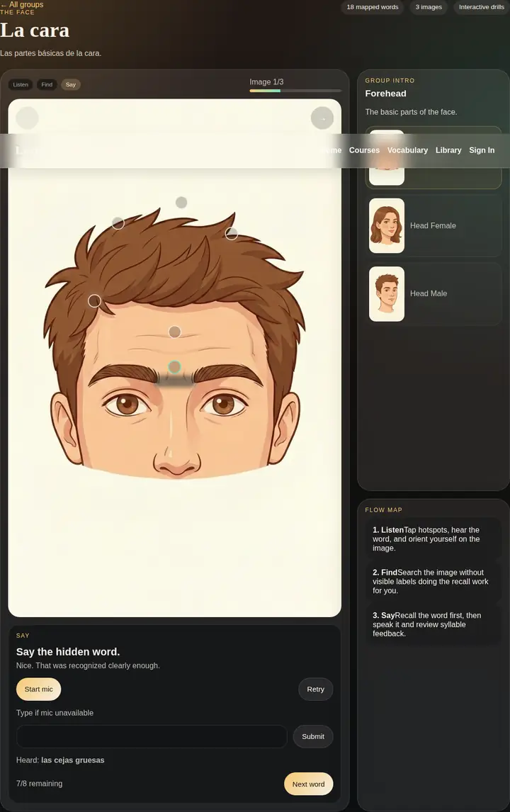
Task: Tap the teal hotspot between the eyebrows
Action: coord(175,367)
